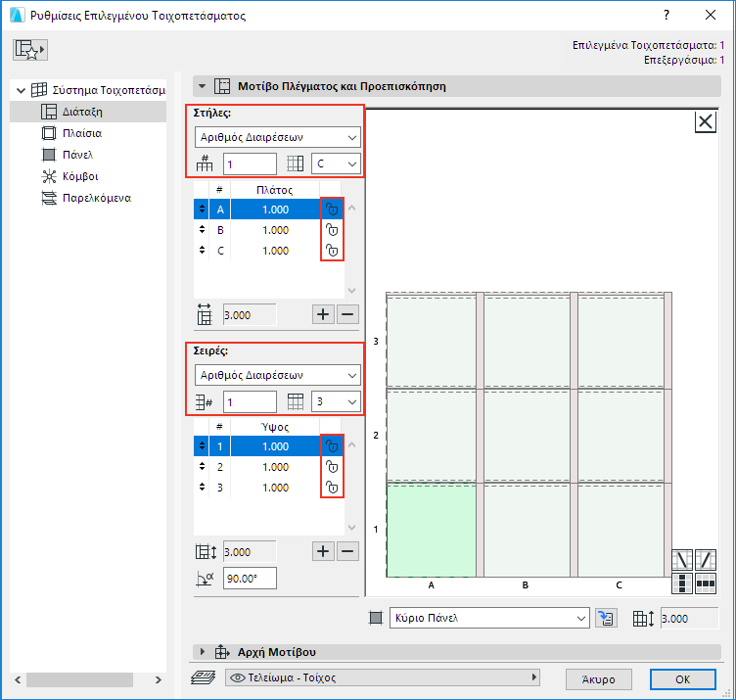Click the reorder handle for column C

pyautogui.click(x=202, y=251)
